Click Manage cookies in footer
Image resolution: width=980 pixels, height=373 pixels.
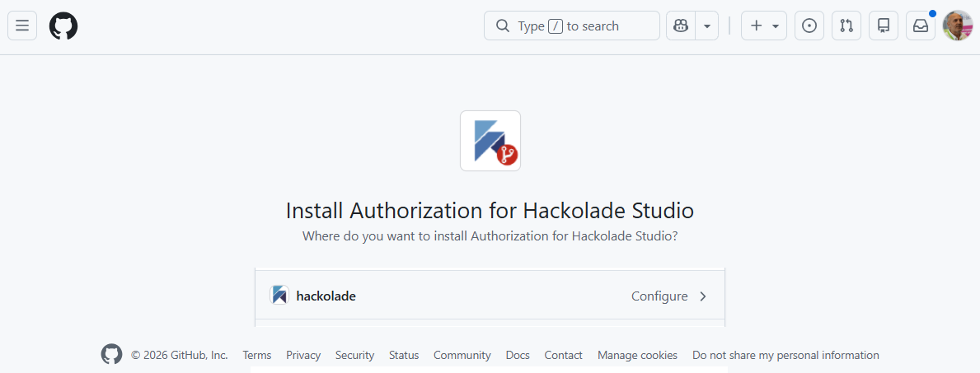pyautogui.click(x=637, y=355)
